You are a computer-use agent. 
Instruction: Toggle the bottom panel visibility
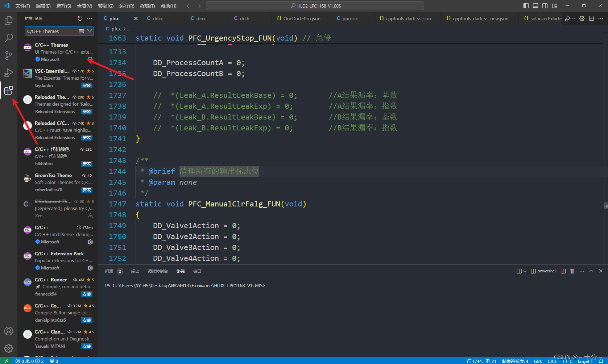[535, 6]
